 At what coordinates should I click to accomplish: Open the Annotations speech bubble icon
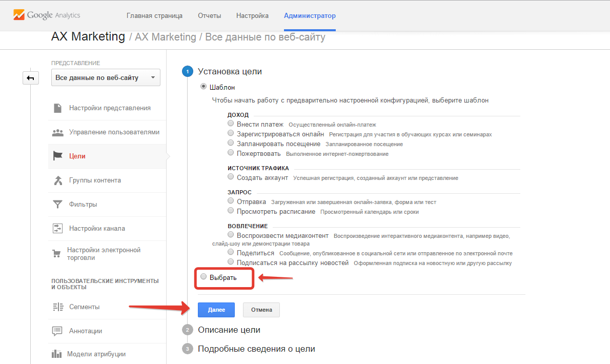pyautogui.click(x=57, y=331)
